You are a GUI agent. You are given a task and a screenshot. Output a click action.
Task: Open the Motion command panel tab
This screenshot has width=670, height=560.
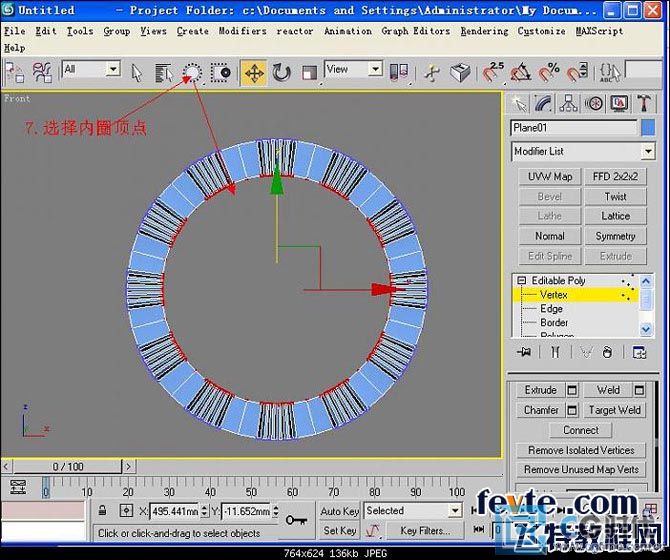(x=594, y=104)
